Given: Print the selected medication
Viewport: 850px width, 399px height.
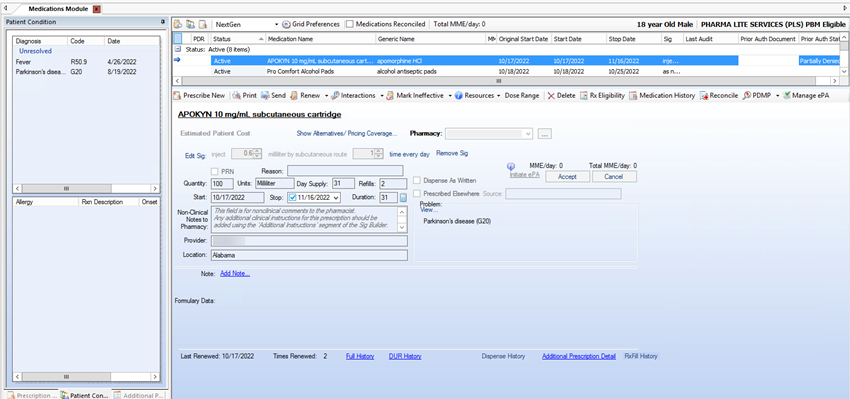Looking at the screenshot, I should point(244,95).
